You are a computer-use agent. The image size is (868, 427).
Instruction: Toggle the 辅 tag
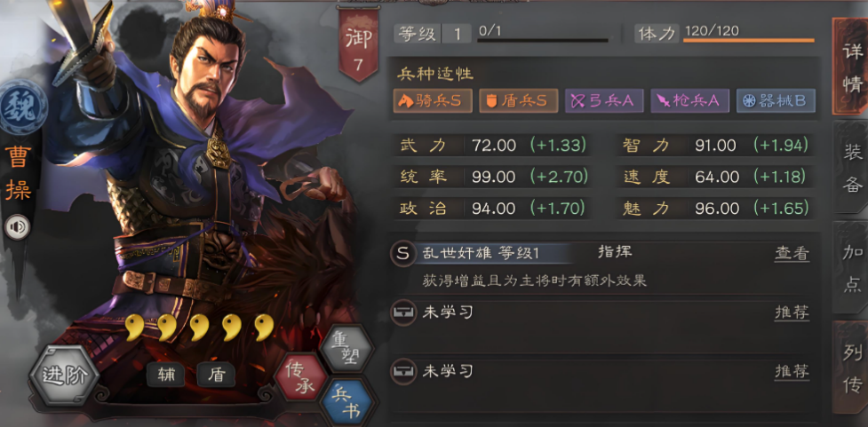pyautogui.click(x=165, y=376)
